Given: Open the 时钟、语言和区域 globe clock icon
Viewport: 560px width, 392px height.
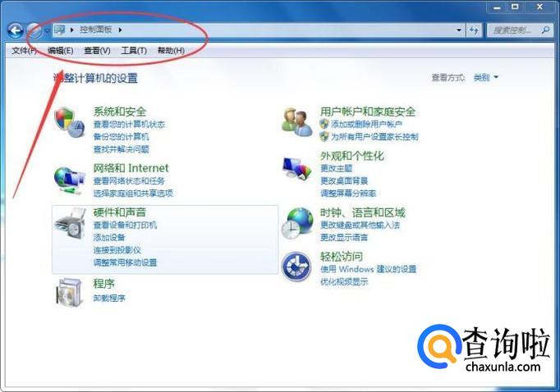Looking at the screenshot, I should (x=297, y=223).
